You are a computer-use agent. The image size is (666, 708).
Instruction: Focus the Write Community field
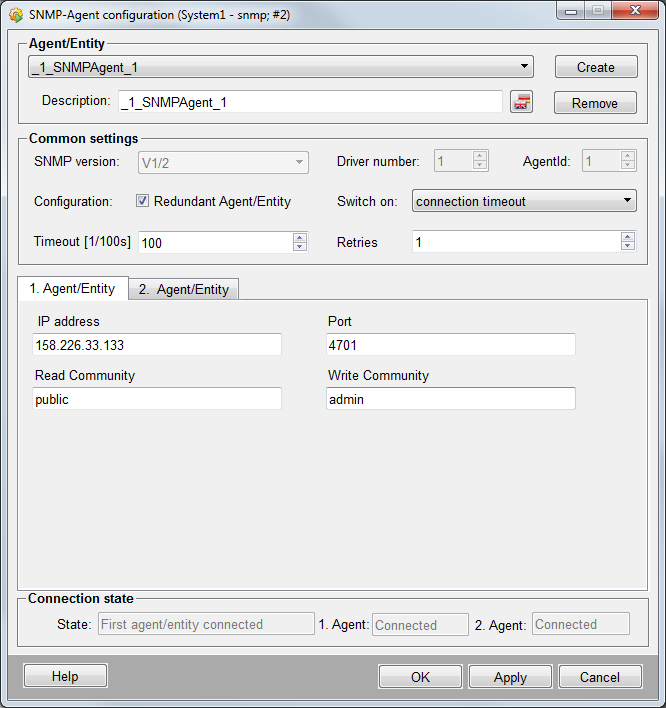click(x=450, y=399)
